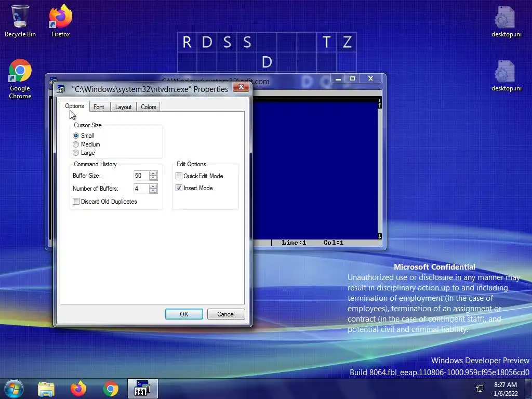Select the upper desktop.ini file icon
The image size is (532, 399).
coord(506,21)
